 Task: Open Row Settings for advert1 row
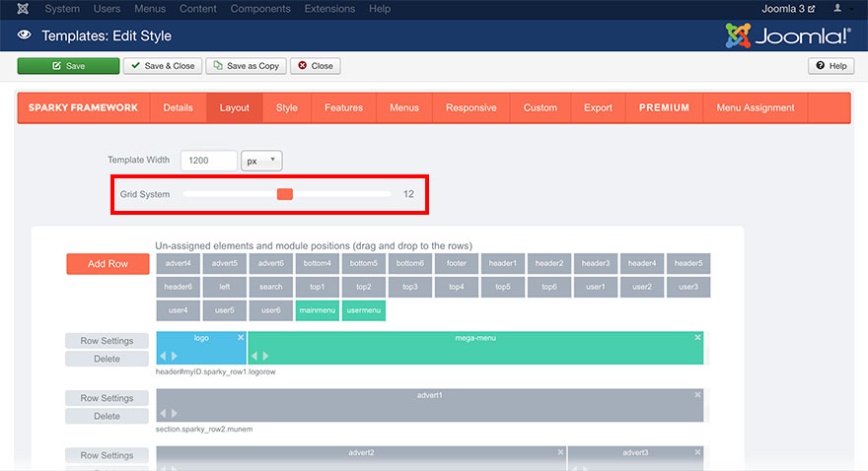click(x=107, y=398)
